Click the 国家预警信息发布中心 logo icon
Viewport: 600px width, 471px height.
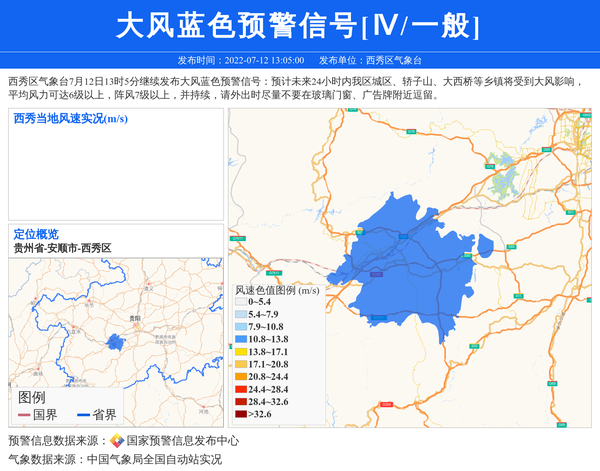point(116,441)
